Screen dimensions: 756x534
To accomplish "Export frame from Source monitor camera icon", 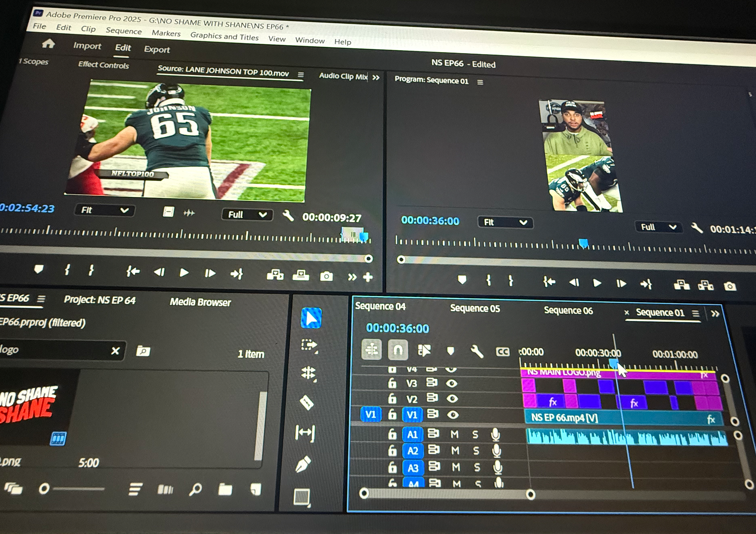I will coord(326,277).
